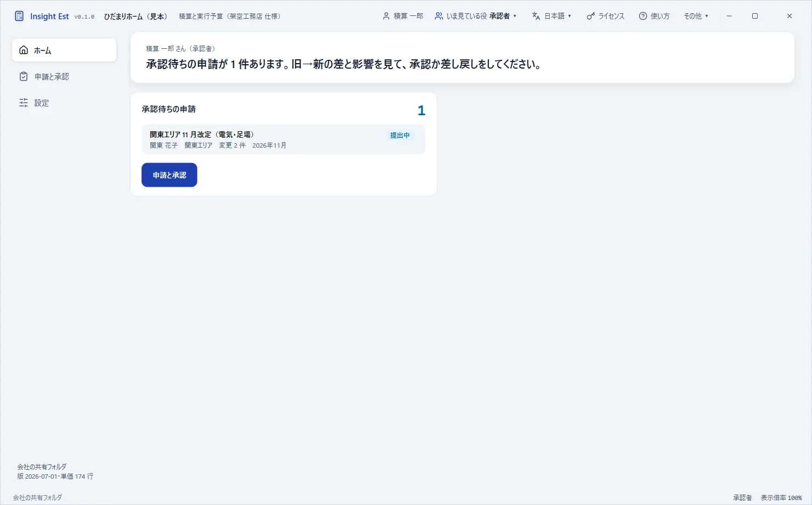Click the user icon beside 積算 一郎

pyautogui.click(x=386, y=16)
